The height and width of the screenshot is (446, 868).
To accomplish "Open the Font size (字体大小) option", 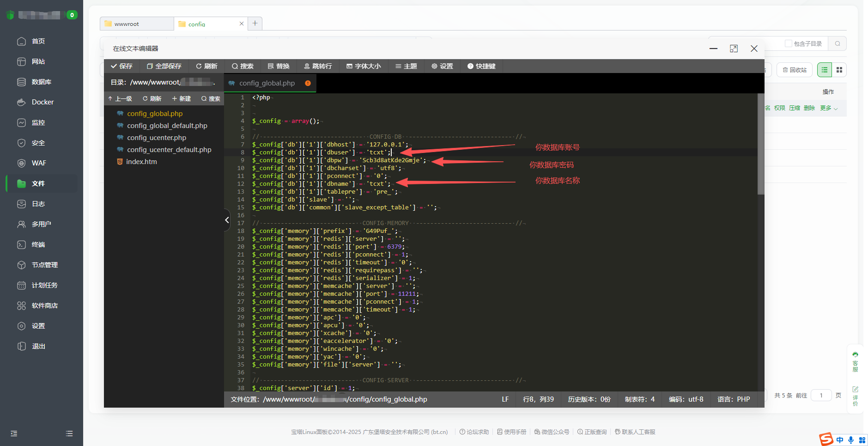I will click(x=364, y=66).
